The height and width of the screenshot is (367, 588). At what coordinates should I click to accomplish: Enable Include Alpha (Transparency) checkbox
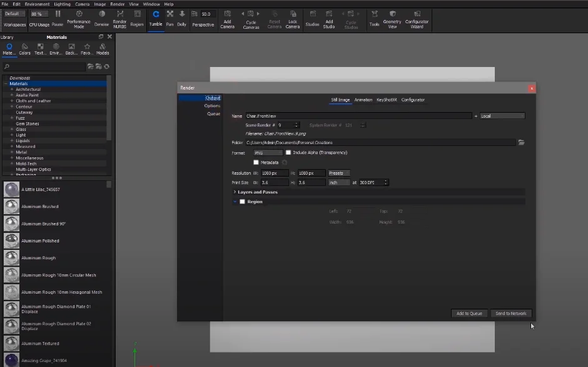pos(288,153)
